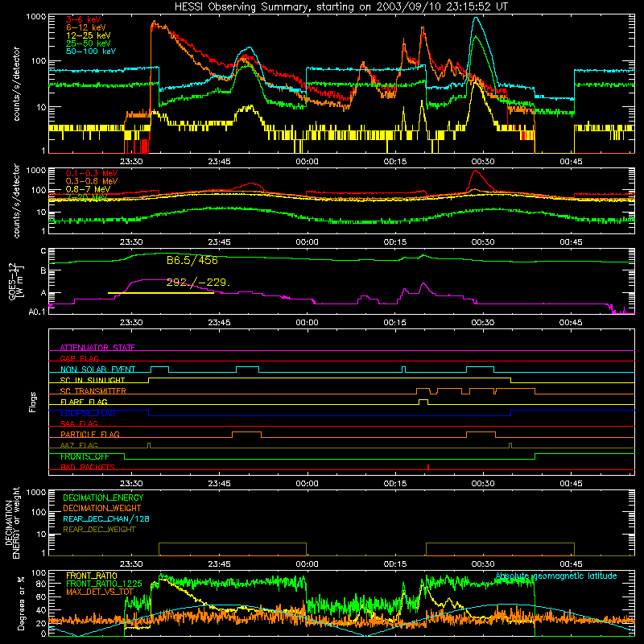
Task: Select the FLARE_FLAG label
Action: 84,402
